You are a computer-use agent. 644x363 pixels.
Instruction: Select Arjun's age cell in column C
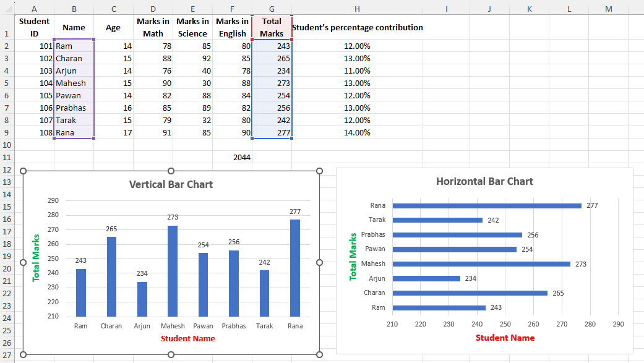[x=113, y=70]
